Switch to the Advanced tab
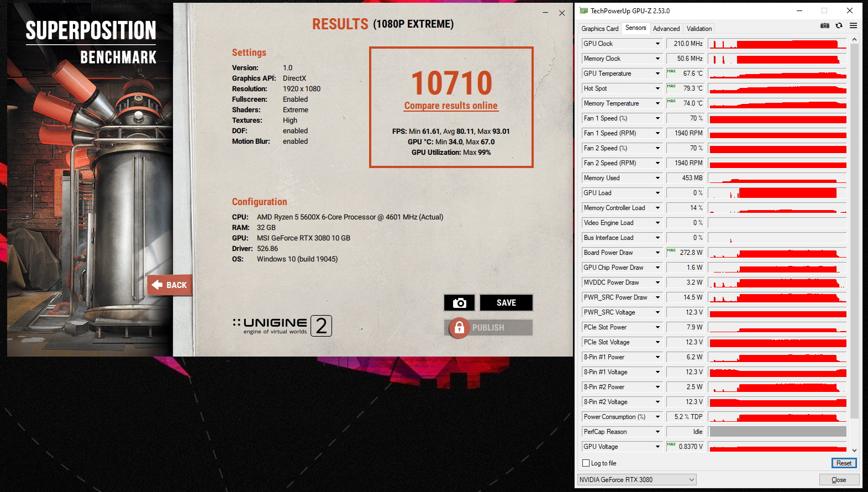The height and width of the screenshot is (492, 868). coord(666,29)
